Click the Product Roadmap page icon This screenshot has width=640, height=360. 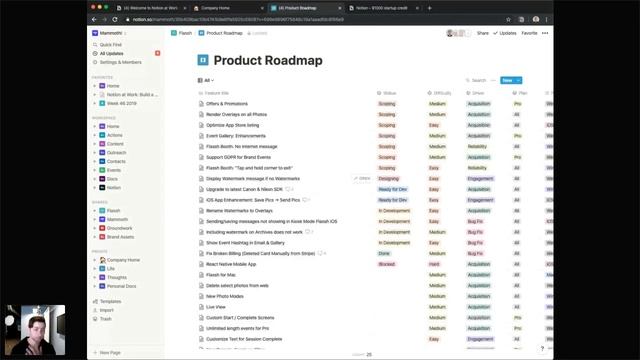(x=203, y=60)
